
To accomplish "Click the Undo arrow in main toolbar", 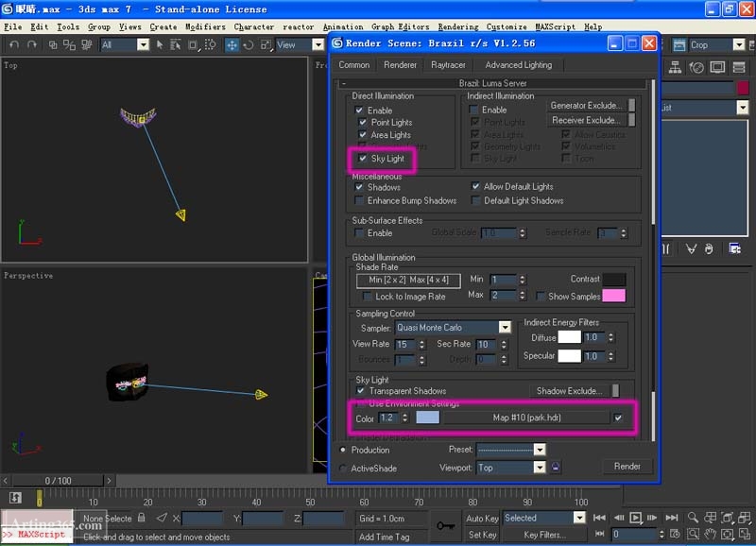I will pyautogui.click(x=14, y=44).
